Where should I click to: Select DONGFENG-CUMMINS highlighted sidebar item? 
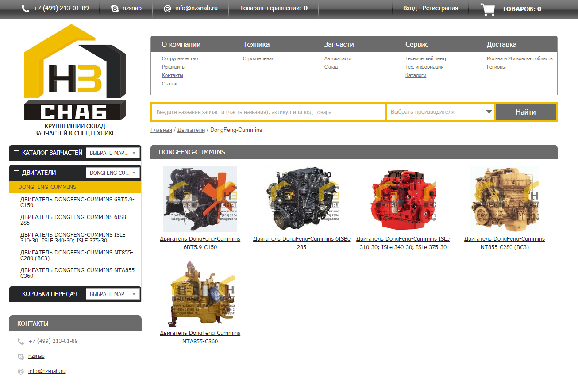point(75,187)
